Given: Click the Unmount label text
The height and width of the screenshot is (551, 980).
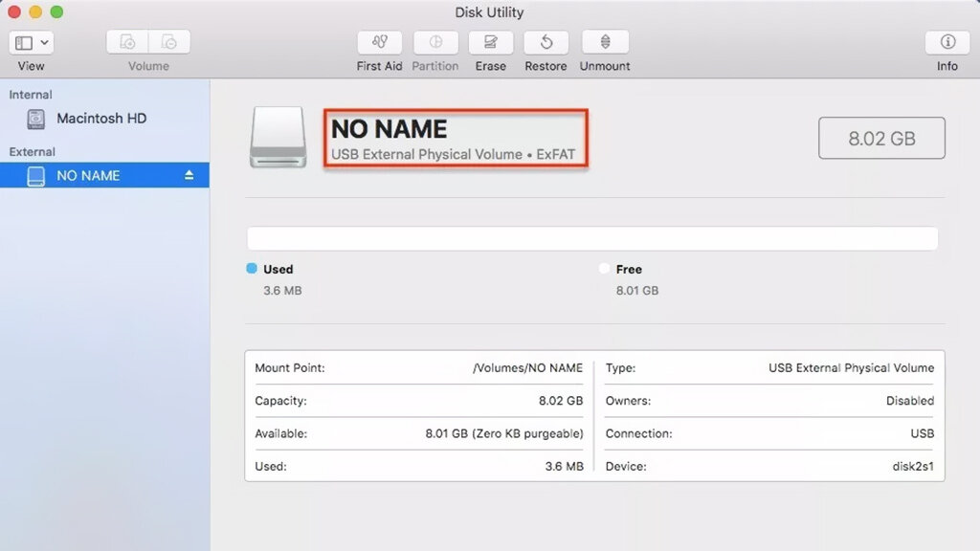Looking at the screenshot, I should click(x=605, y=66).
